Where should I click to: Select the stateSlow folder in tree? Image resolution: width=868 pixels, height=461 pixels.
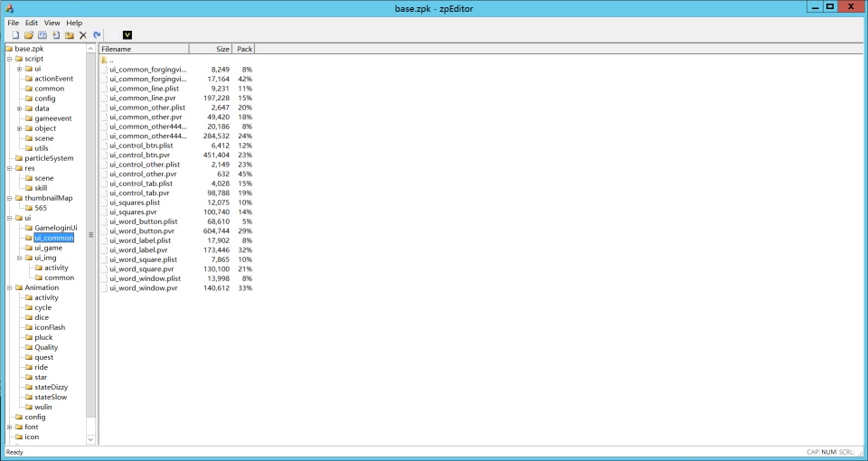coord(51,398)
